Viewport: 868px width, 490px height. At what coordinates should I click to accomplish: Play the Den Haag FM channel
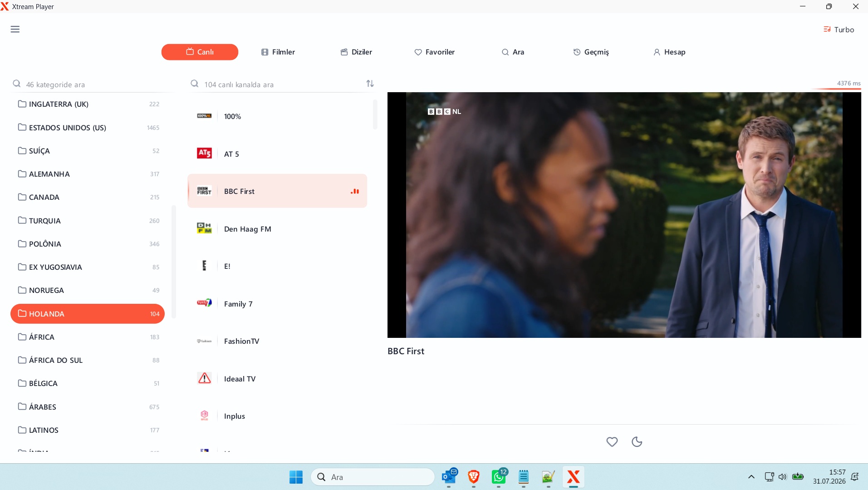point(277,229)
